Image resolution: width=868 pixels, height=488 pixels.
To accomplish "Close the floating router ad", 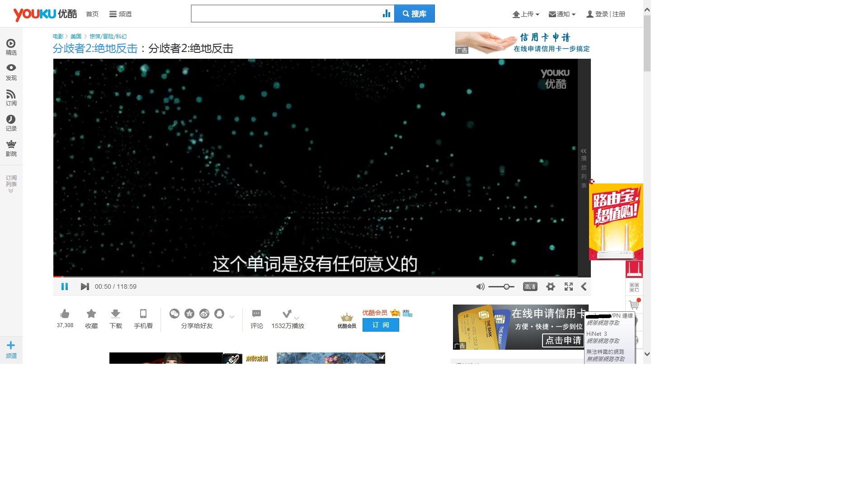I will tap(592, 181).
